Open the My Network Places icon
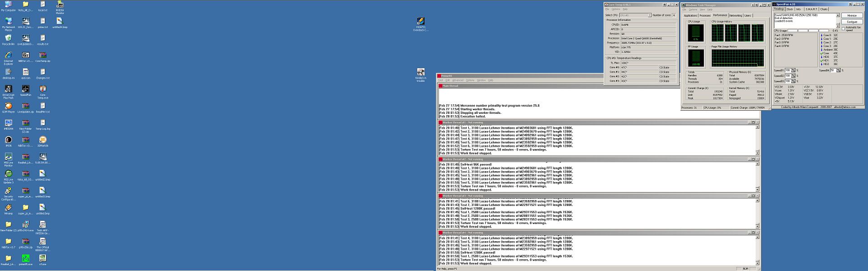Image resolution: width=868 pixels, height=271 pixels. point(8,24)
